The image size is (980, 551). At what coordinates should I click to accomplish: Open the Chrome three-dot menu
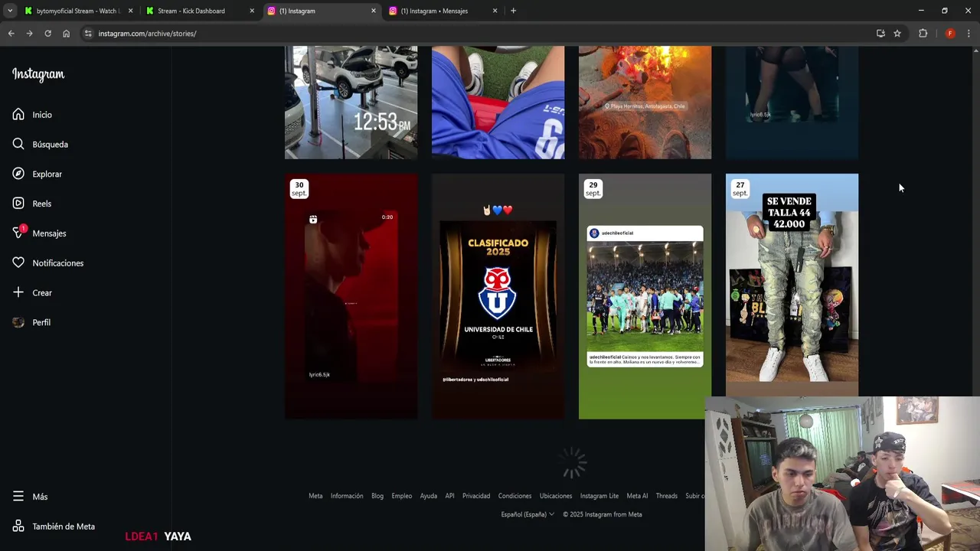(x=969, y=34)
